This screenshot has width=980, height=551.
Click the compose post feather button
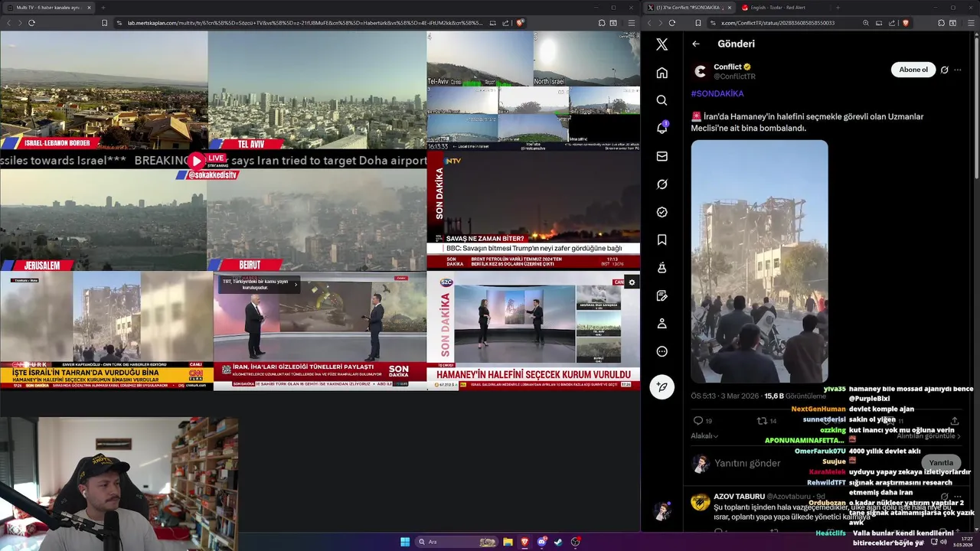(x=661, y=386)
